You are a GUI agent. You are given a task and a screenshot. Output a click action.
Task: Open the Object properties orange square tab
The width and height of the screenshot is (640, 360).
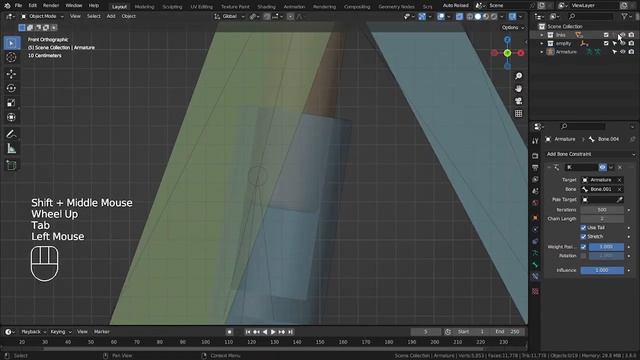[x=535, y=218]
